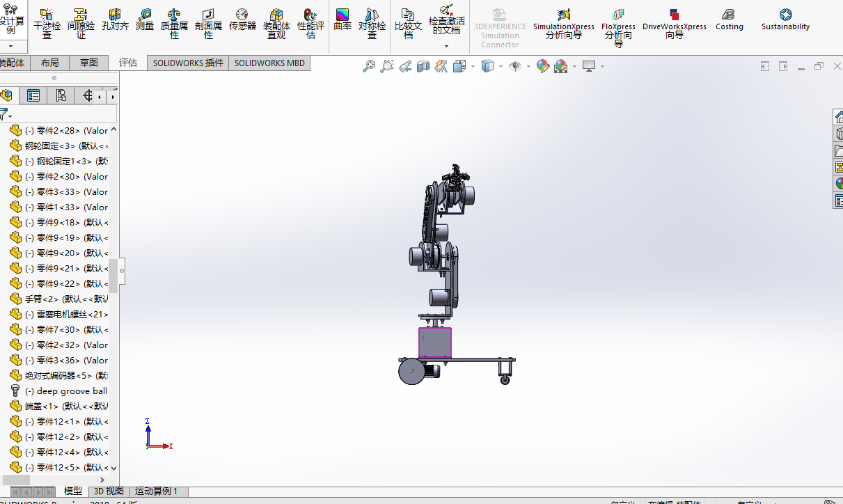Open View Settings dropdown arrow
Image resolution: width=843 pixels, height=504 pixels.
[x=602, y=67]
